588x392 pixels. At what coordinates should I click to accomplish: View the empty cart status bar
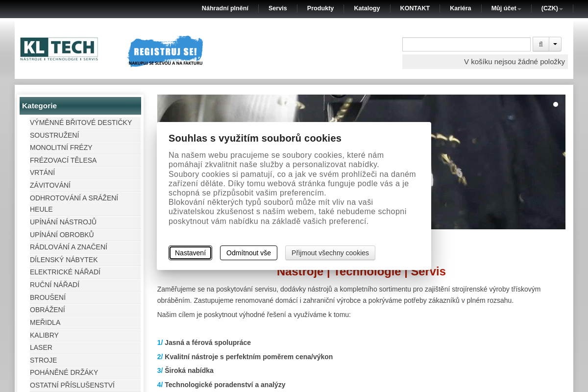click(485, 62)
